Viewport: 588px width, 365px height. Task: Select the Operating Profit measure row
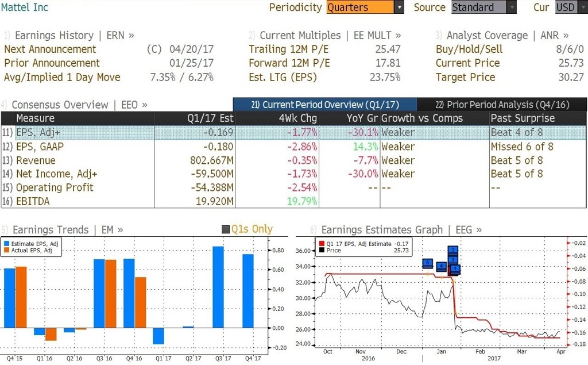pyautogui.click(x=293, y=187)
